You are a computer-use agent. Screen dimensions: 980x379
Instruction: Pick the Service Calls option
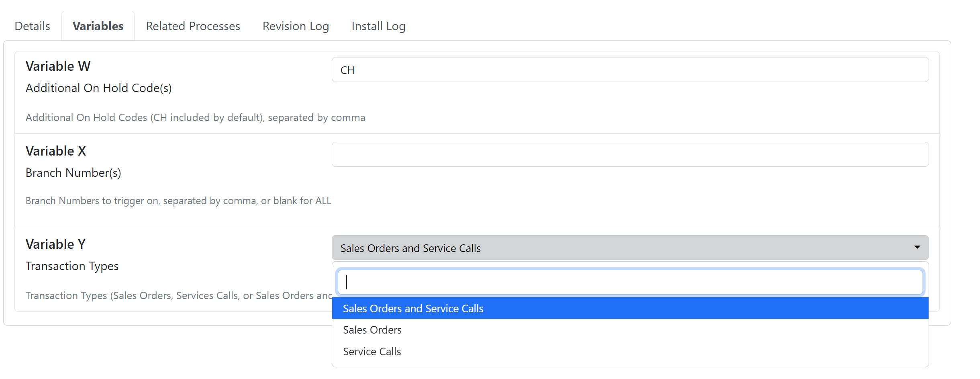point(630,351)
